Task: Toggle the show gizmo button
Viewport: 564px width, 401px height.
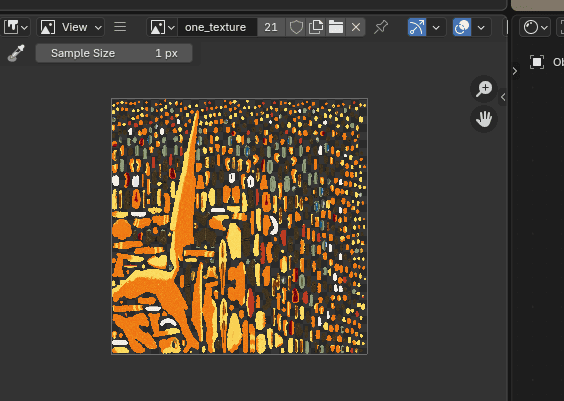Action: (x=417, y=27)
